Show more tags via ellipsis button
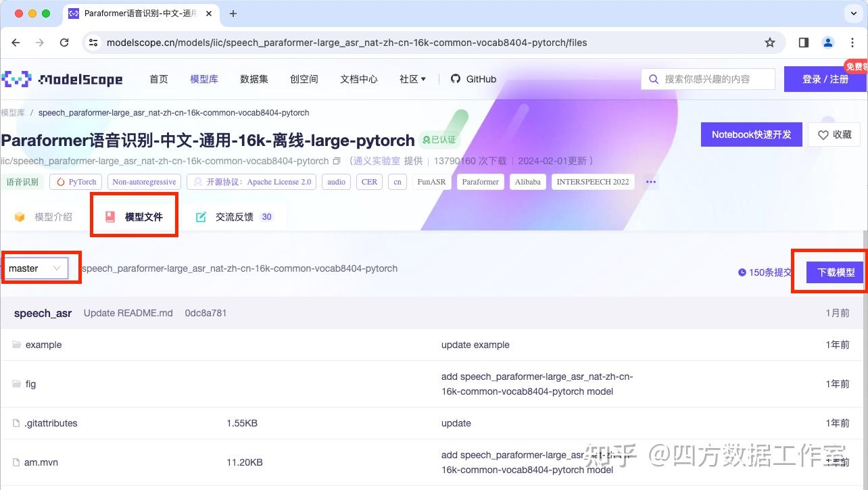The height and width of the screenshot is (490, 868). tap(650, 181)
